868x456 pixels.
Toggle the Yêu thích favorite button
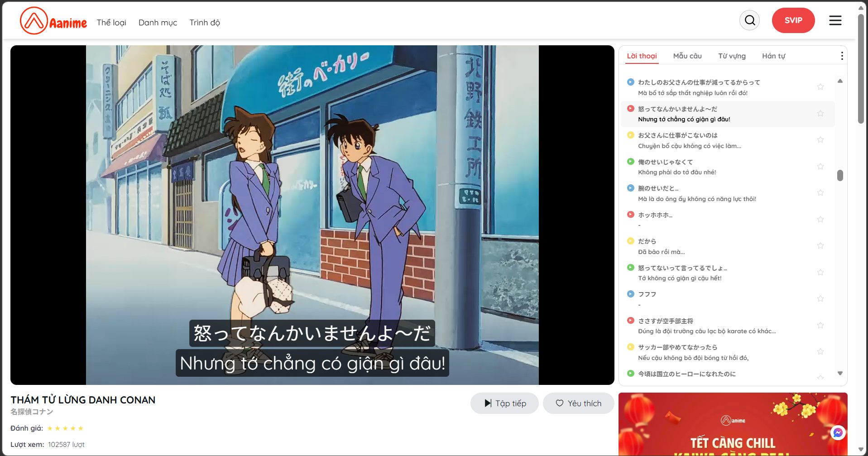[x=578, y=403]
